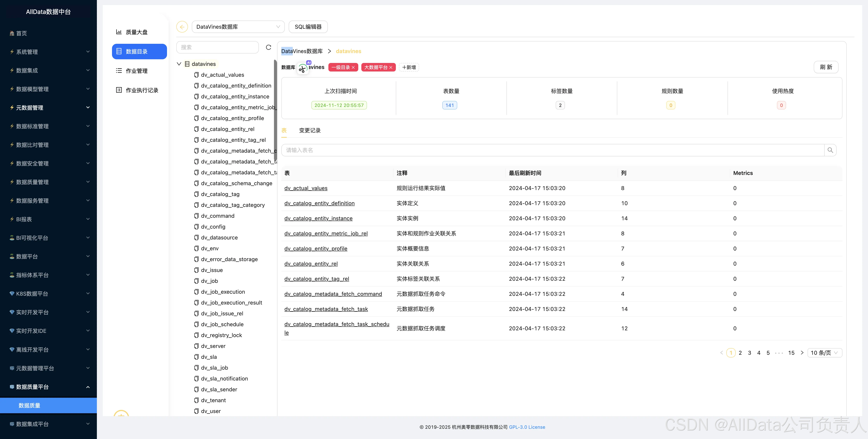Click the refresh icon beside the tree search box
The image size is (868, 439).
268,47
